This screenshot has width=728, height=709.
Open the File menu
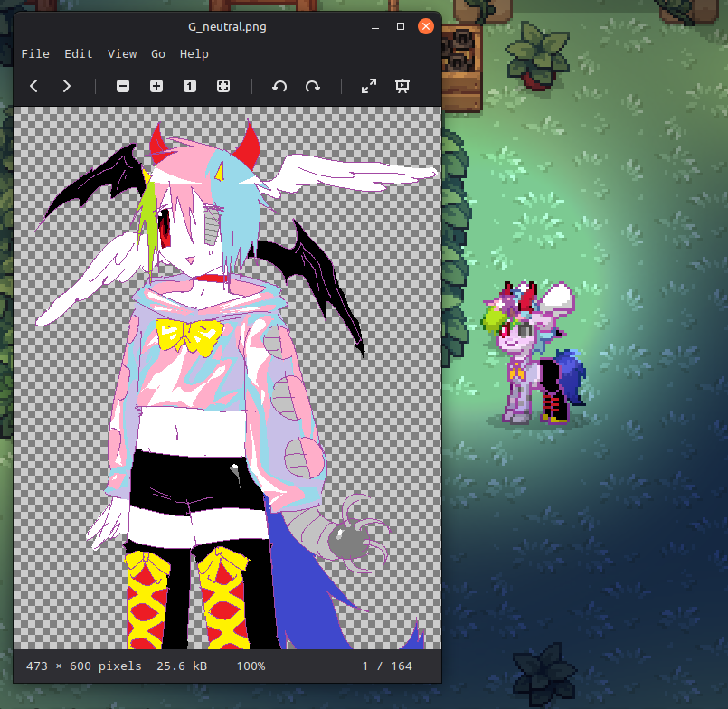(35, 54)
